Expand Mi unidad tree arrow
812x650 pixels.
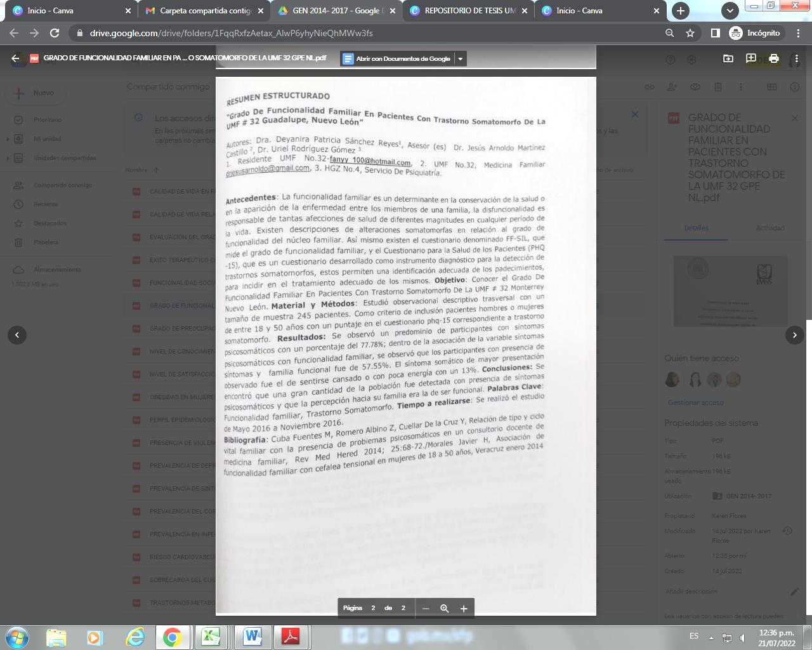pyautogui.click(x=8, y=138)
